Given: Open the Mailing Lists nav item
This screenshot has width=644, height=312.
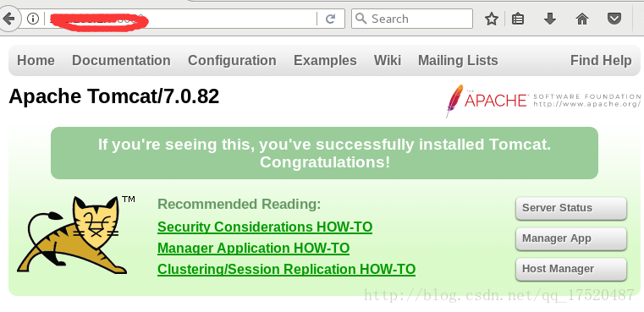Looking at the screenshot, I should 458,60.
